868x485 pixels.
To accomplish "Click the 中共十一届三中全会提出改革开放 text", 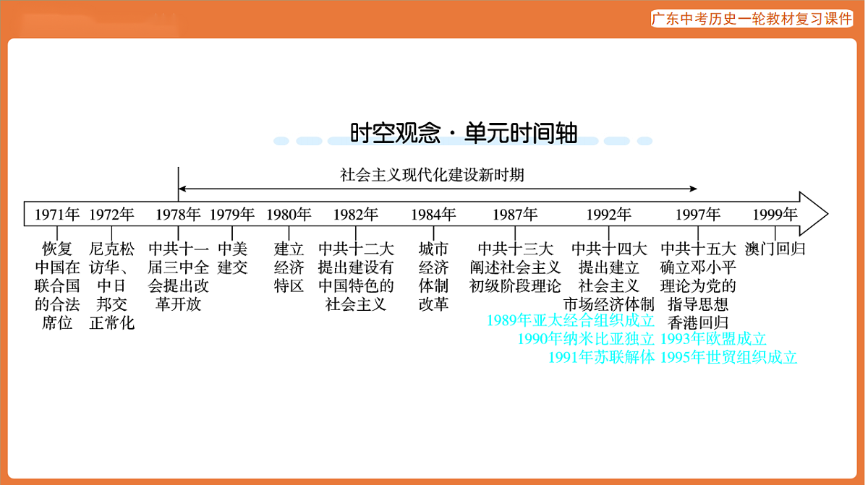I will point(178,276).
